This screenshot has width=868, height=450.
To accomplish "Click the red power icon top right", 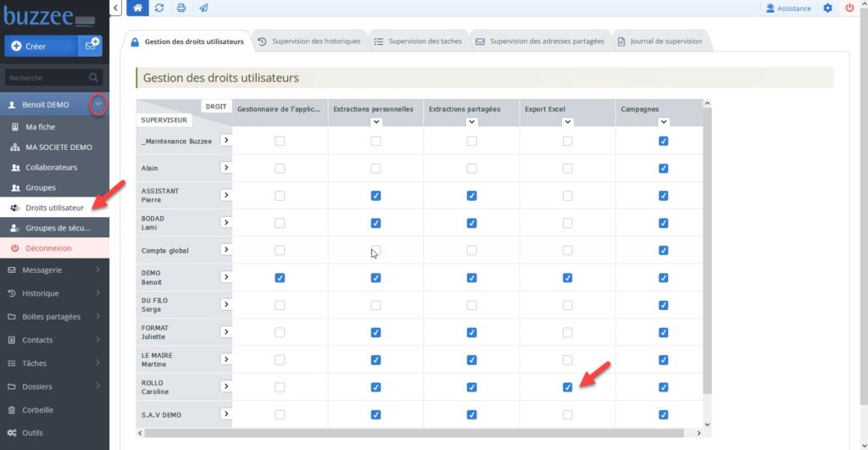I will pos(849,8).
